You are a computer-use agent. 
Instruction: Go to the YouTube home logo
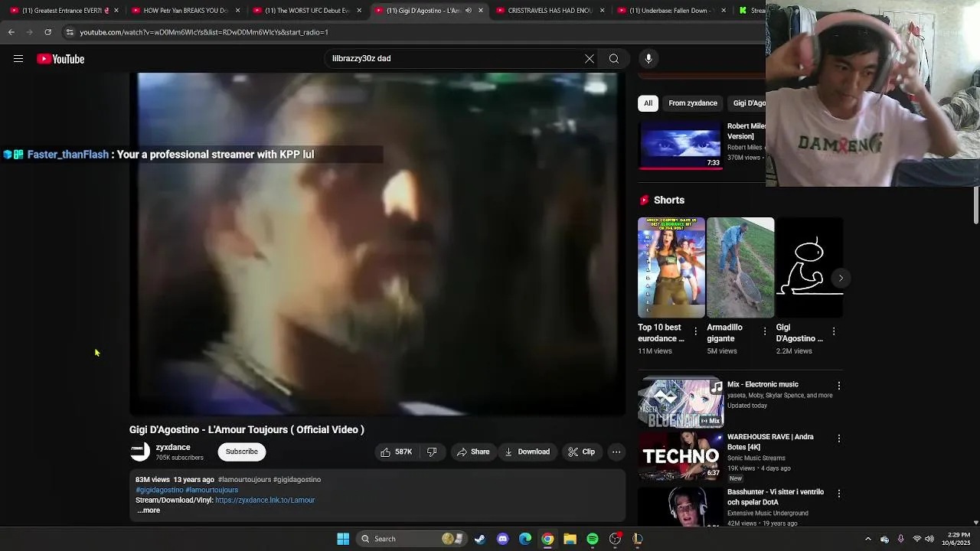(x=60, y=59)
